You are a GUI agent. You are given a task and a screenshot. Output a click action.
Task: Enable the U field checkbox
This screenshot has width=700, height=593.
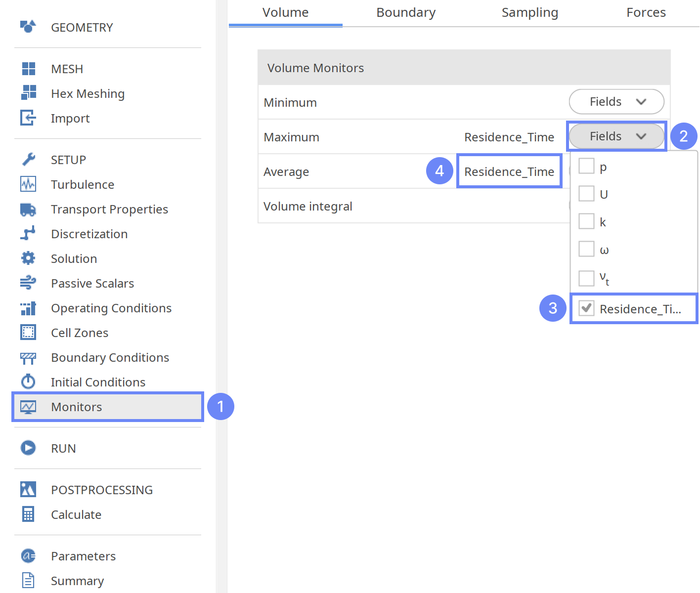point(586,194)
